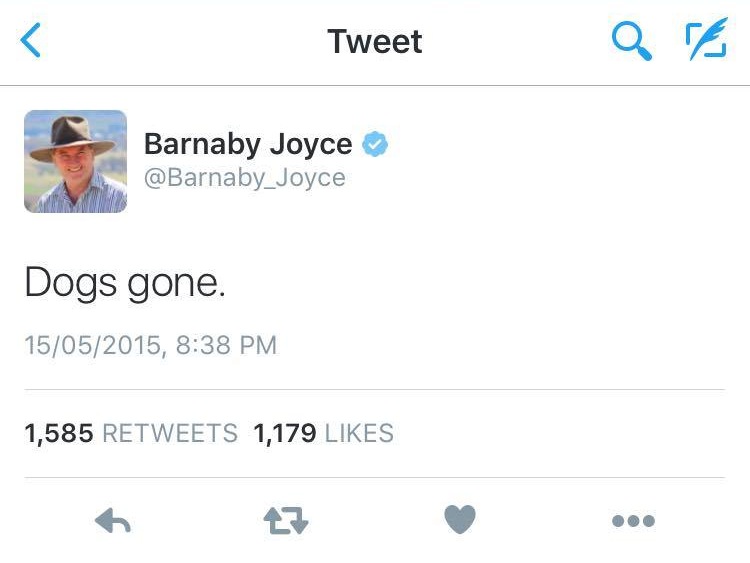
Task: Visit the @Barnaby_Joyce handle
Action: coord(244,178)
